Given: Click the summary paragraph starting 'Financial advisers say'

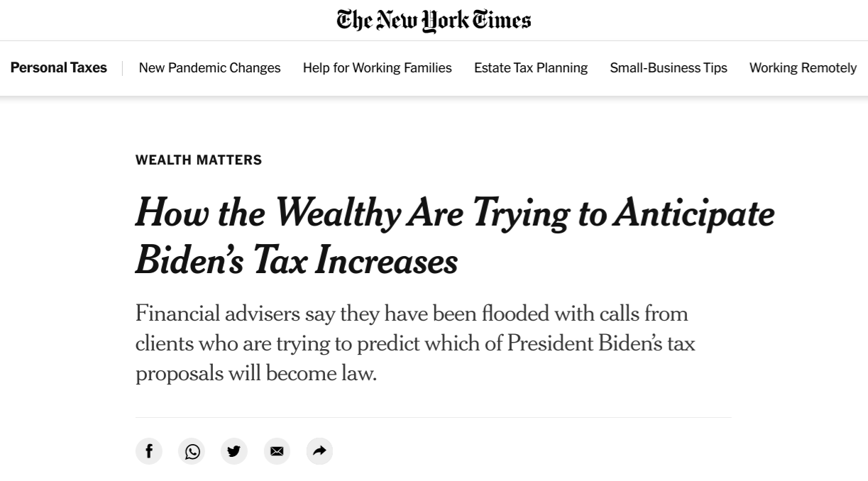Looking at the screenshot, I should pos(415,343).
